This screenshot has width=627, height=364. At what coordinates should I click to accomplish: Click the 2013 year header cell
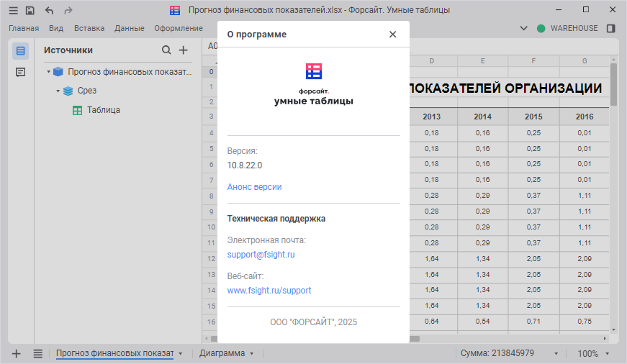tap(431, 117)
